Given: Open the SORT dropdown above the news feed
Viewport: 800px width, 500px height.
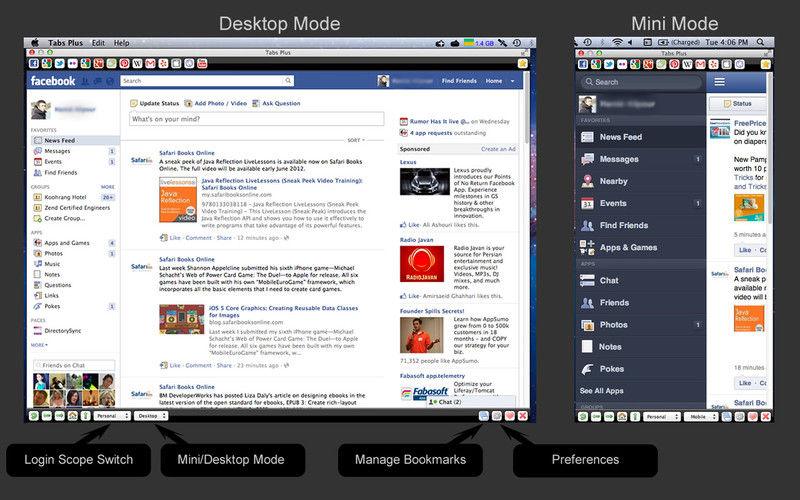Looking at the screenshot, I should [x=356, y=140].
